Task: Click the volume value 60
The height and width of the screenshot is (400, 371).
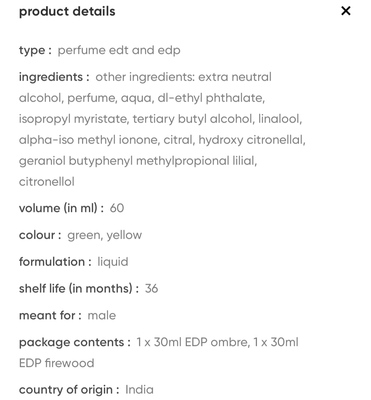Action: (x=117, y=208)
